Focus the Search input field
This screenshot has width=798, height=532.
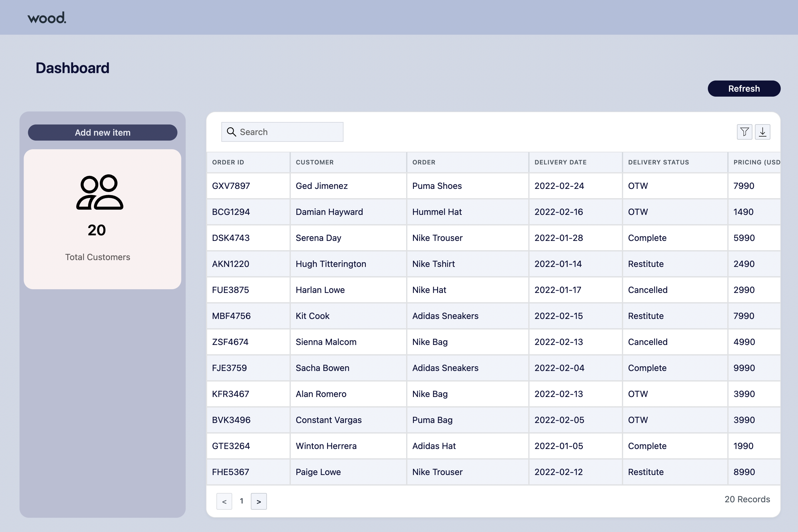[x=289, y=132]
